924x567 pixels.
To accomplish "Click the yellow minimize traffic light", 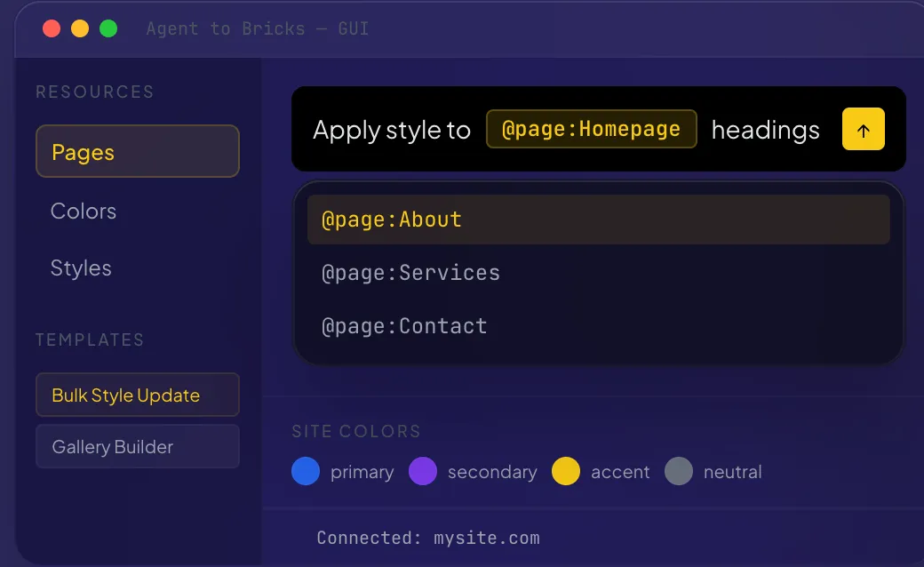I will coord(79,28).
